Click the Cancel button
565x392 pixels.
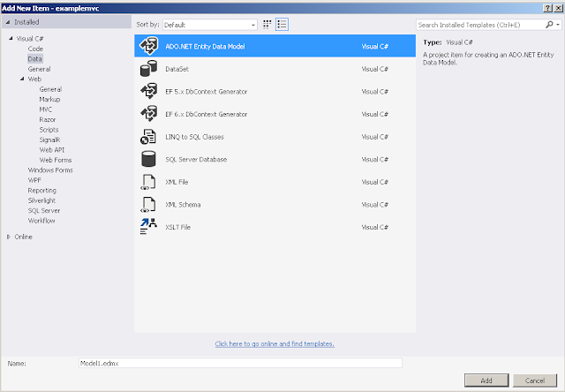[x=535, y=381]
